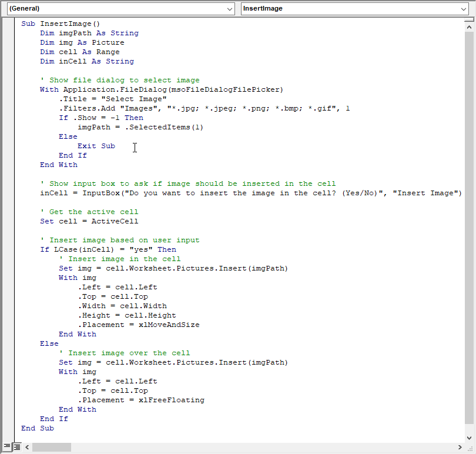Click 'Set cell = ActiveCell' line

pyautogui.click(x=89, y=222)
